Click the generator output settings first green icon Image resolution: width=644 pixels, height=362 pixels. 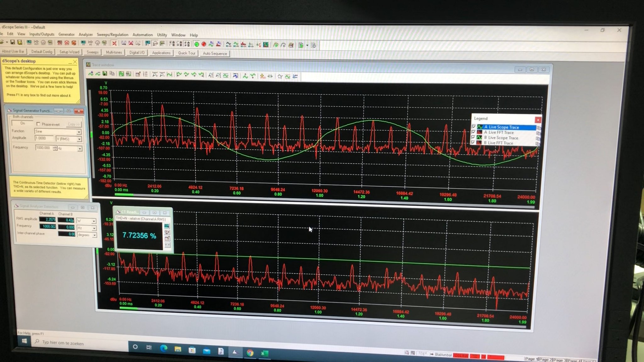point(29,42)
